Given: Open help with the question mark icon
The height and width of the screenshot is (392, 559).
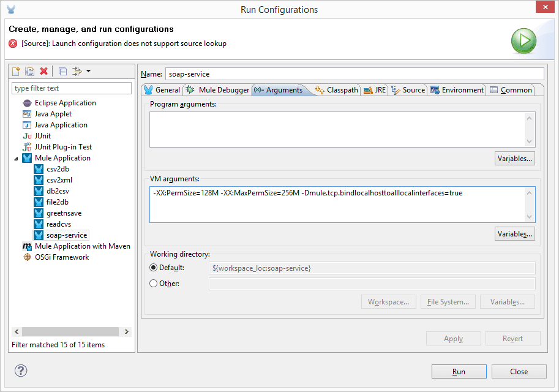Looking at the screenshot, I should [21, 371].
